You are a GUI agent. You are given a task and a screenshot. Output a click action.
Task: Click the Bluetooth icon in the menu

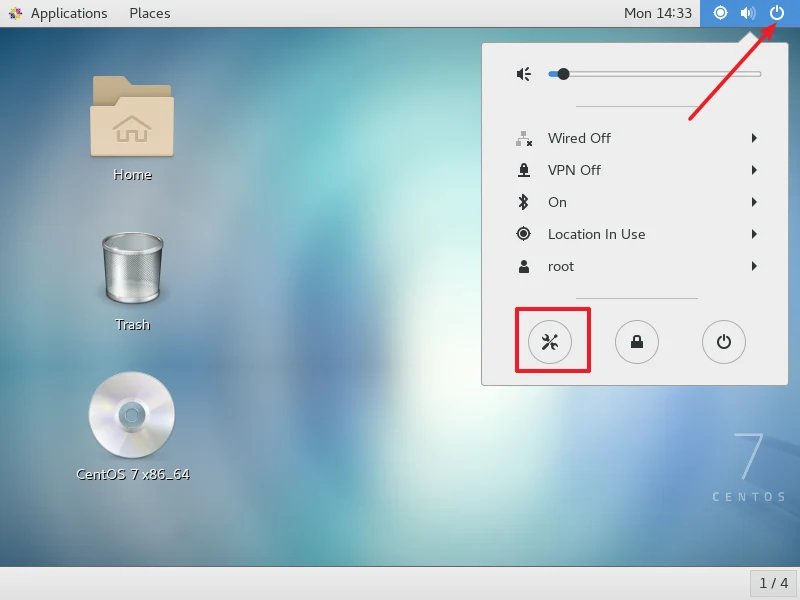(x=523, y=202)
